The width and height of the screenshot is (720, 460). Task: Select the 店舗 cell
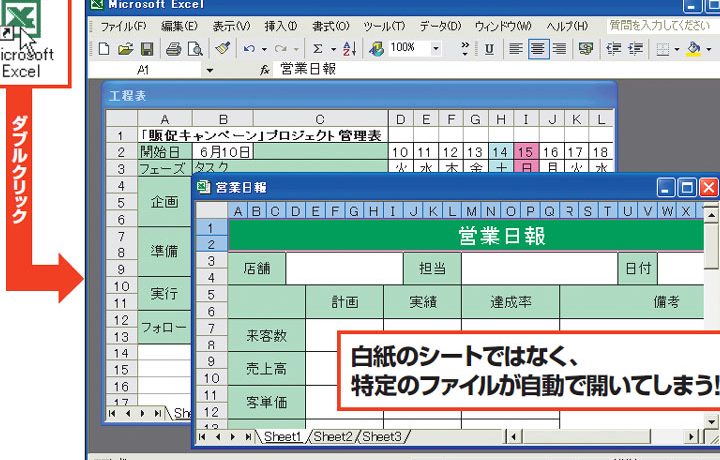coord(257,268)
